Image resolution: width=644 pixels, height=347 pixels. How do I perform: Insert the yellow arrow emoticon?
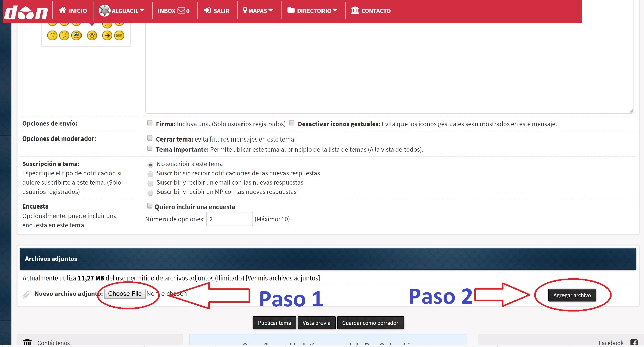107,35
